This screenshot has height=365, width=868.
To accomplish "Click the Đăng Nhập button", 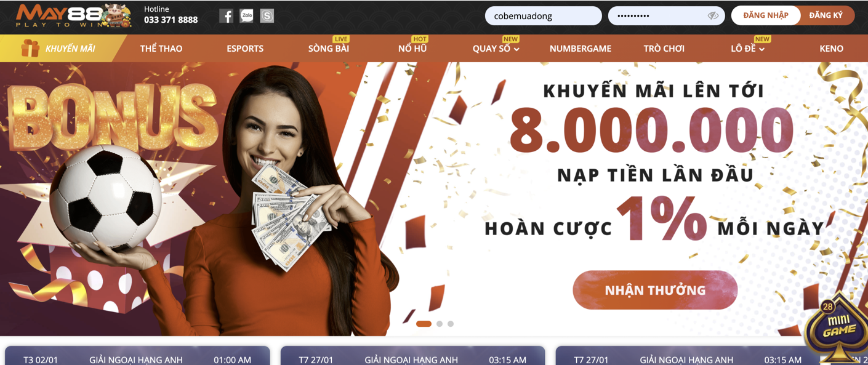I will coord(766,15).
